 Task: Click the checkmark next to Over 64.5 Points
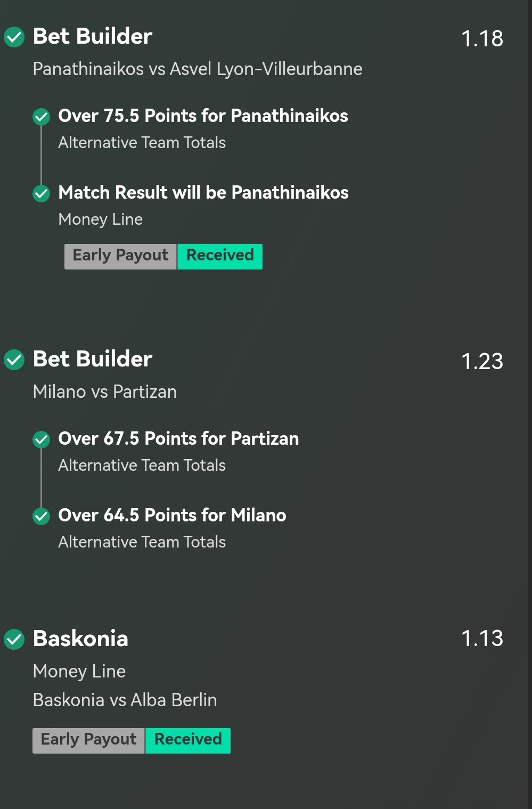point(41,516)
